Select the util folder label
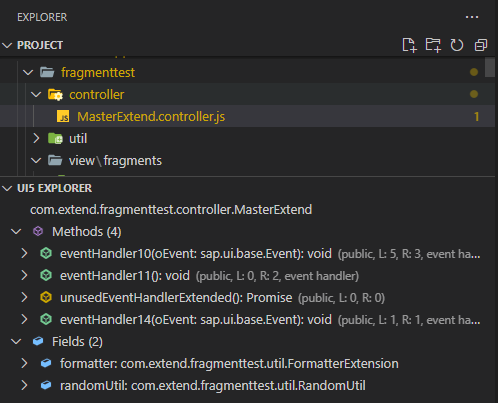 tap(78, 138)
